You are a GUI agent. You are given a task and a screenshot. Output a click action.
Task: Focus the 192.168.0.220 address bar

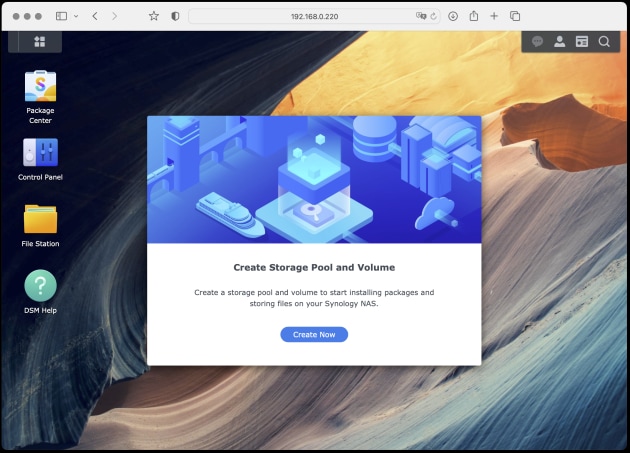click(x=314, y=16)
